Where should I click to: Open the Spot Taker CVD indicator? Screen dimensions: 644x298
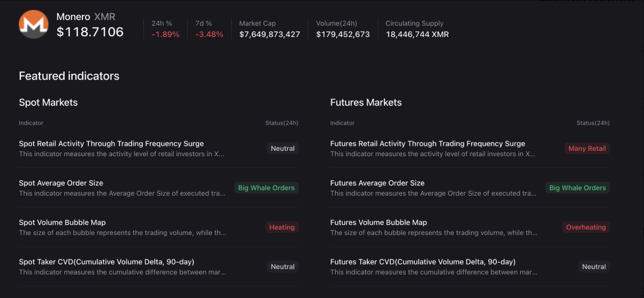tap(107, 262)
